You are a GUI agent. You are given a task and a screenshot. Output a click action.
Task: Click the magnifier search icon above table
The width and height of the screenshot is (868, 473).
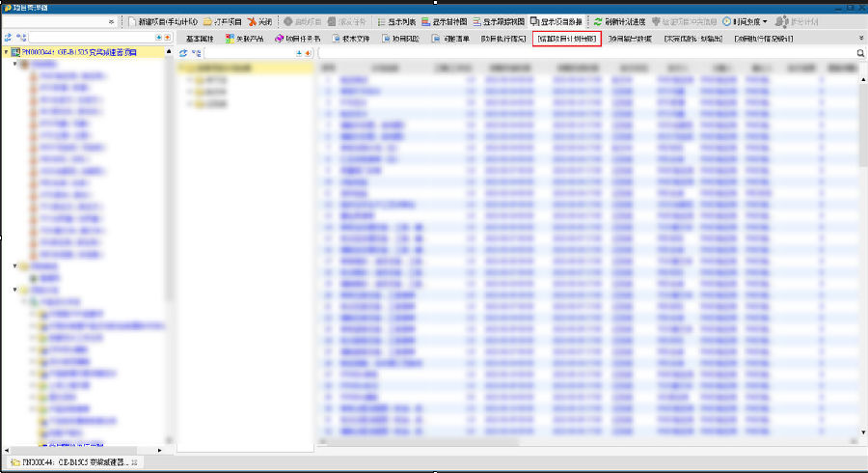(860, 53)
